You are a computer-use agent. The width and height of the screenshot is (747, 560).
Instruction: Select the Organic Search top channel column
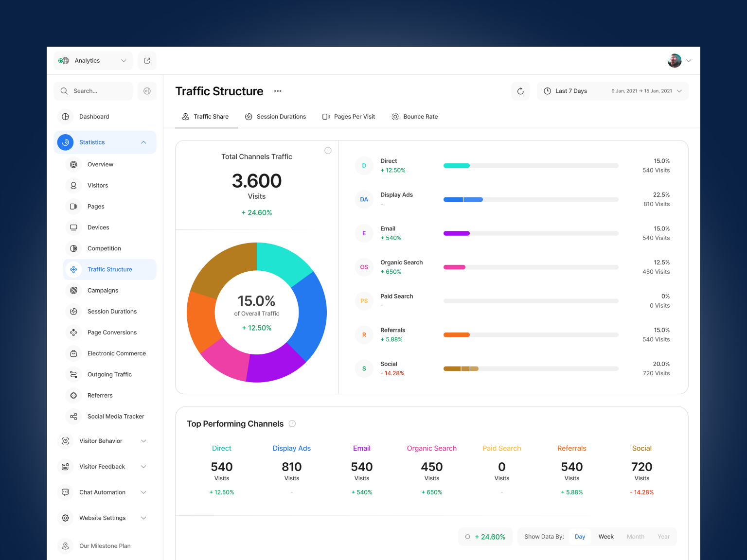tap(432, 470)
